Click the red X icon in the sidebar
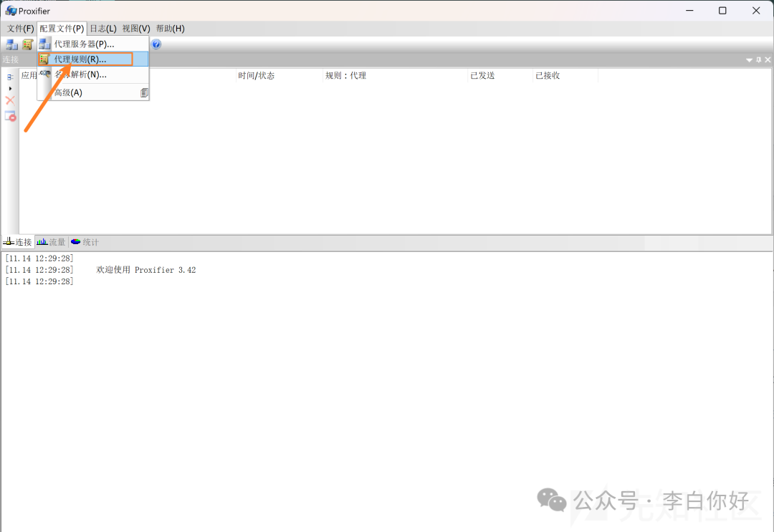 (x=10, y=100)
